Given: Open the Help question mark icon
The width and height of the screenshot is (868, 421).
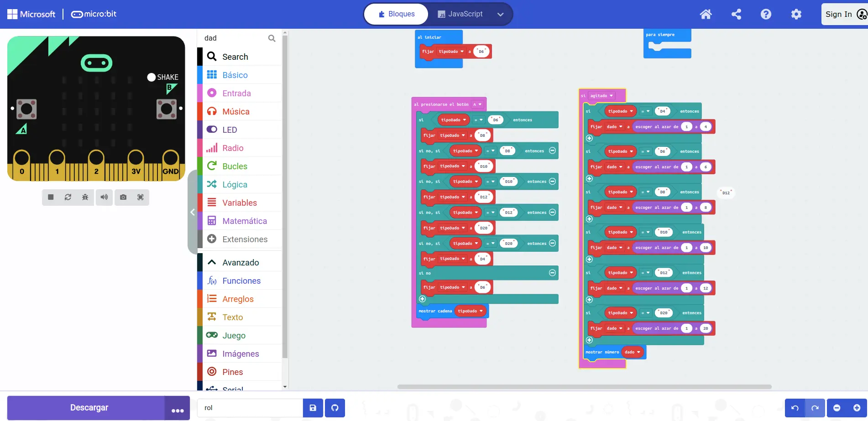Looking at the screenshot, I should pos(766,14).
